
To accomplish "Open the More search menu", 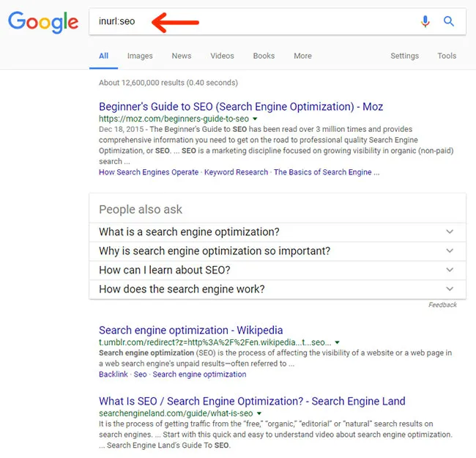I will click(302, 56).
